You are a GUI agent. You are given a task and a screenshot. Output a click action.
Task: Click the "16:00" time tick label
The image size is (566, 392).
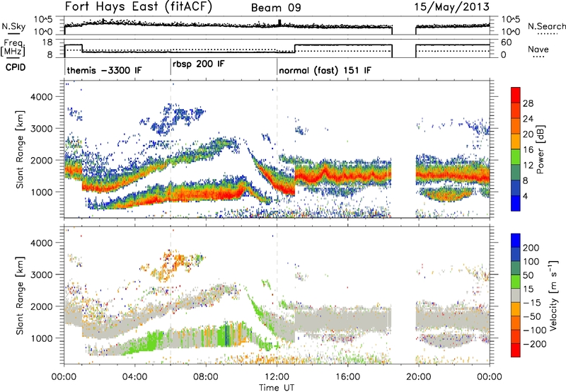click(x=347, y=377)
